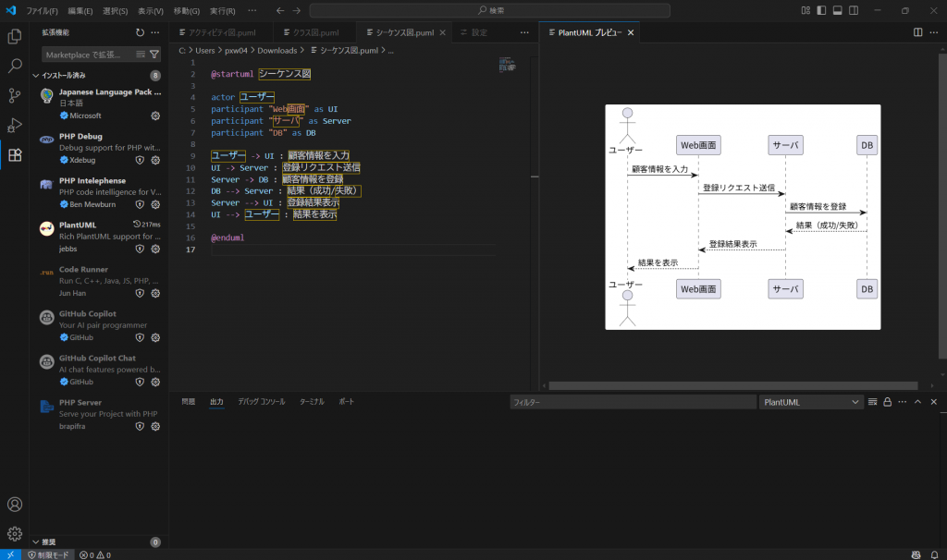
Task: Open remote window indicator in status bar
Action: [10, 555]
